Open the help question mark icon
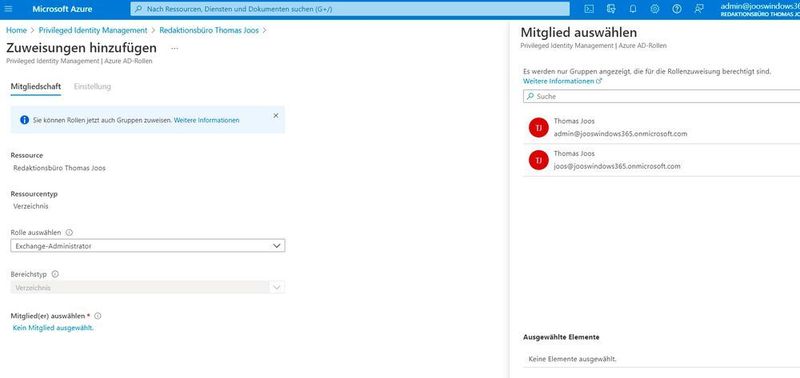 pyautogui.click(x=677, y=9)
